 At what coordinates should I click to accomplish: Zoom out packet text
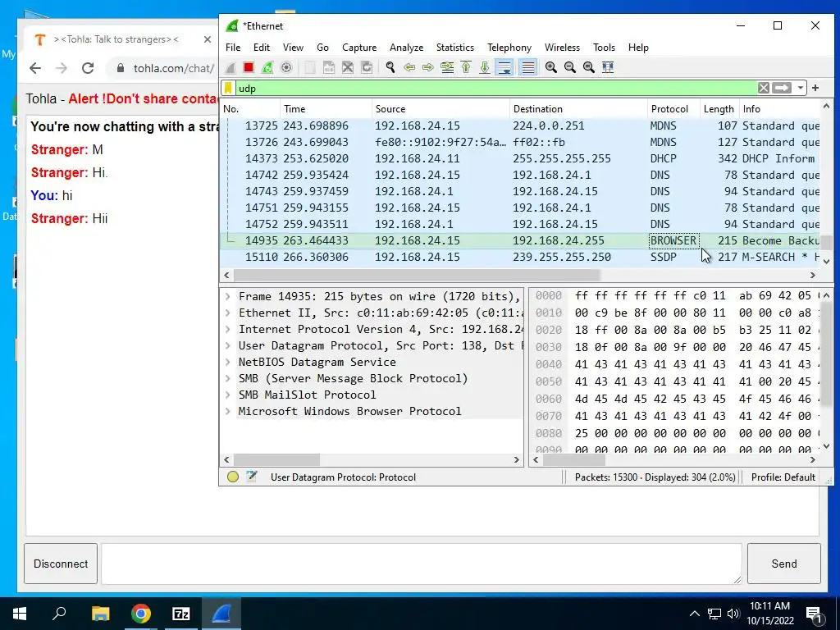tap(570, 67)
